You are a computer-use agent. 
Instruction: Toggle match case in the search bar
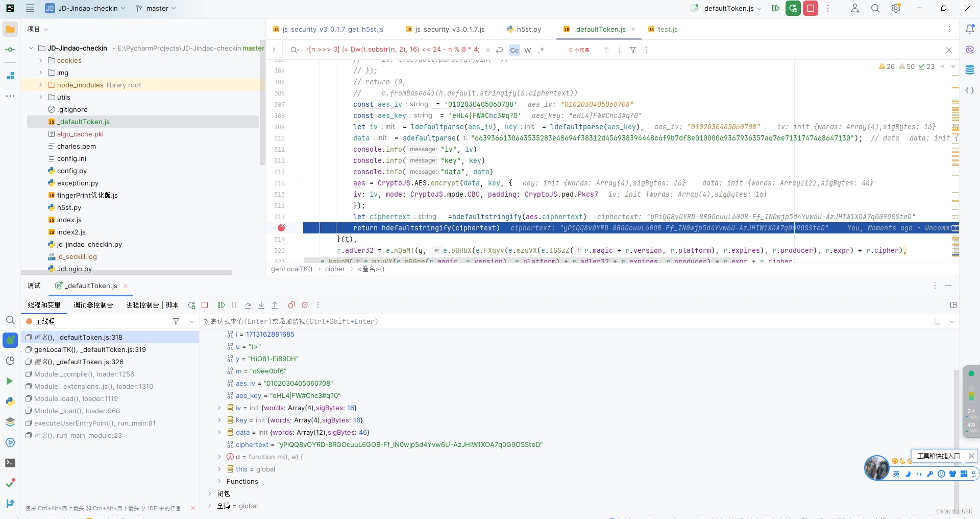tap(514, 50)
